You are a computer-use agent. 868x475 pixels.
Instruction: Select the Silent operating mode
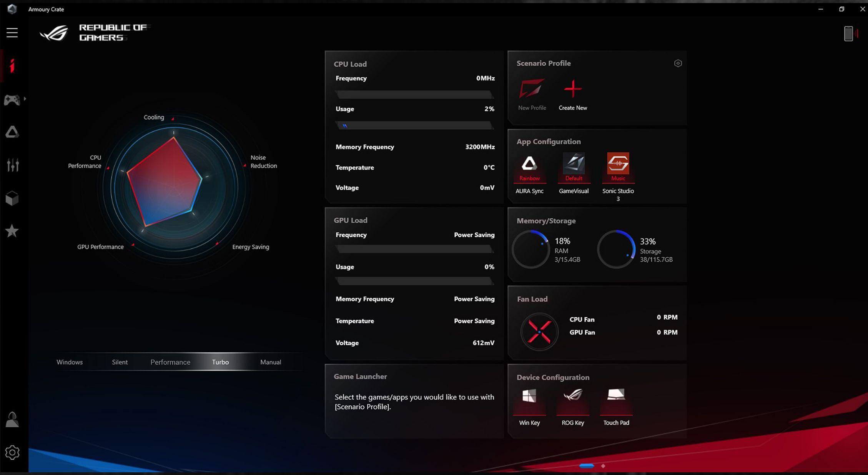click(120, 362)
